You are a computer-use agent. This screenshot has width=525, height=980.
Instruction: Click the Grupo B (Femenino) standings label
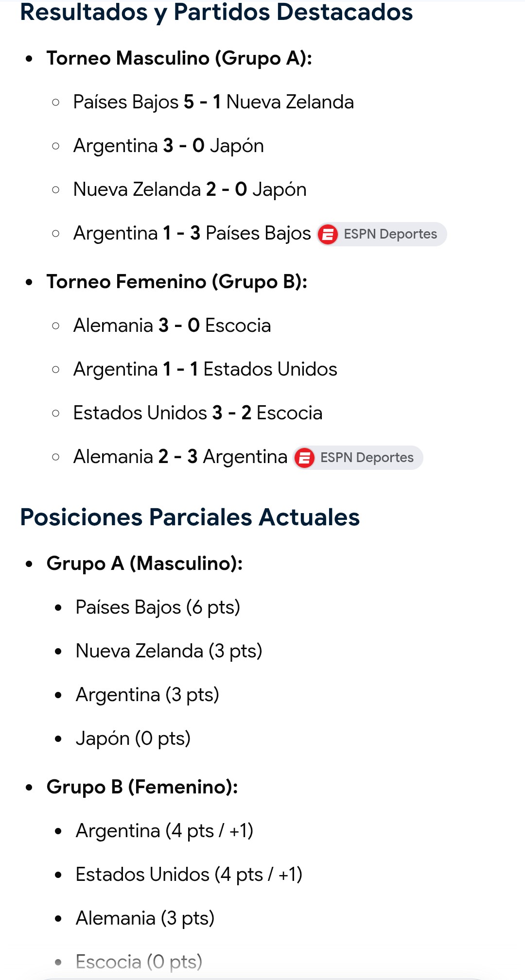pyautogui.click(x=142, y=788)
